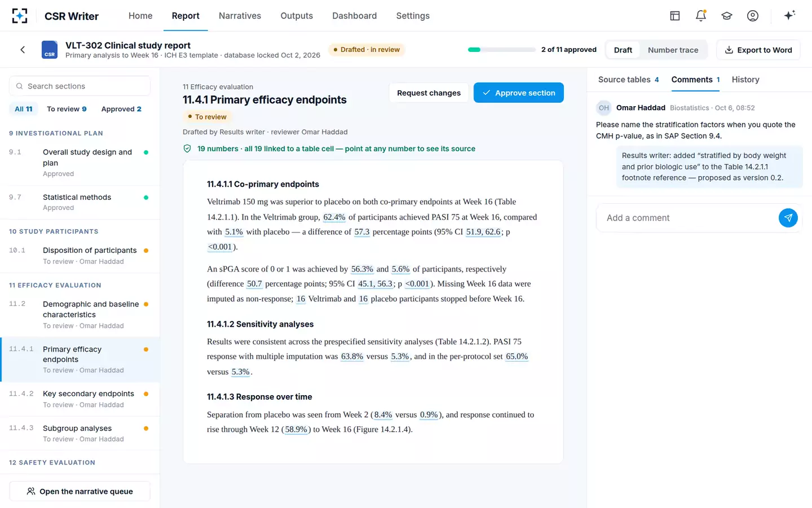This screenshot has width=812, height=508.
Task: Click the 19 numbers linked summary line
Action: (x=336, y=148)
